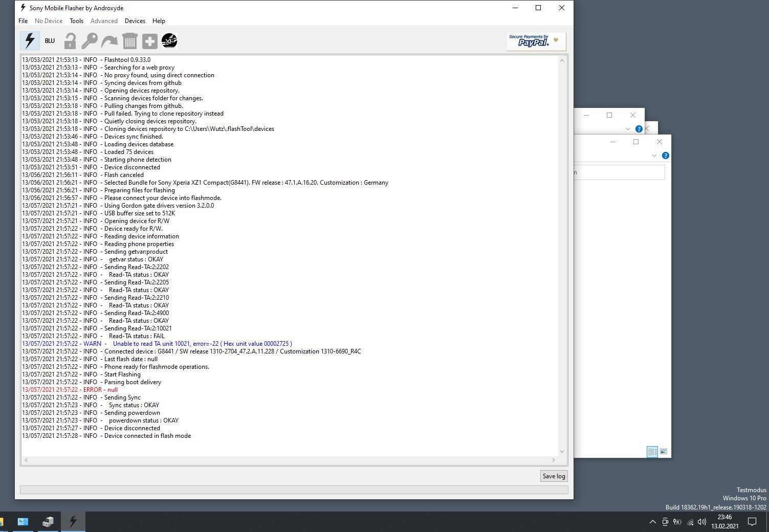
Task: Open the devices app icon in taskbar
Action: tap(48, 522)
